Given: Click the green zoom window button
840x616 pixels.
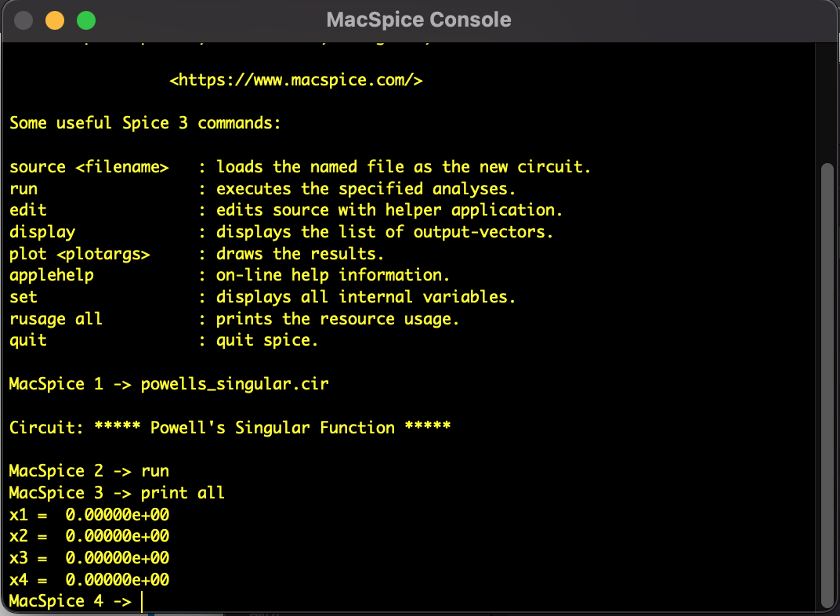Looking at the screenshot, I should [85, 20].
